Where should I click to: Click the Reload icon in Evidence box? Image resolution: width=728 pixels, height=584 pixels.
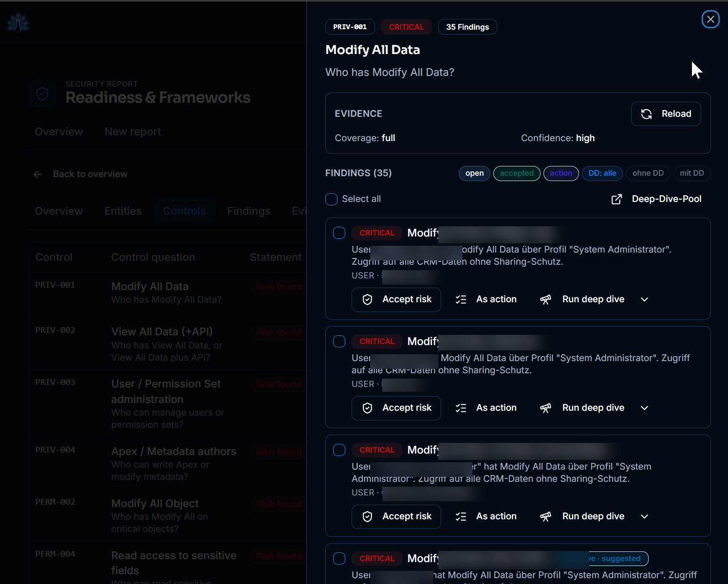pyautogui.click(x=646, y=114)
